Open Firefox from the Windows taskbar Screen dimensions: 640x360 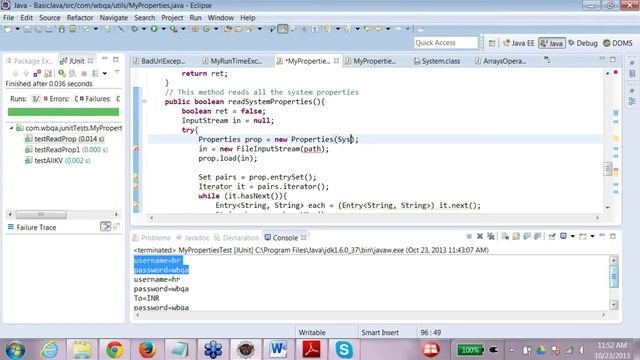tap(147, 349)
